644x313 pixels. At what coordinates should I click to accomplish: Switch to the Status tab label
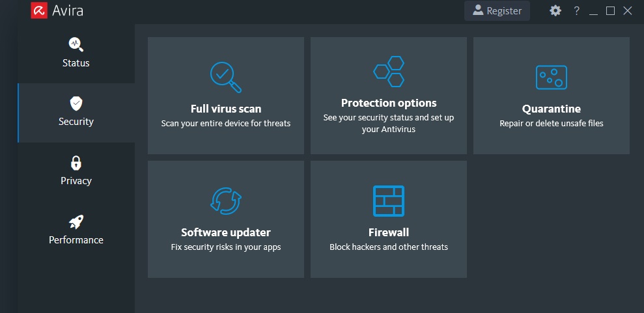tap(76, 62)
